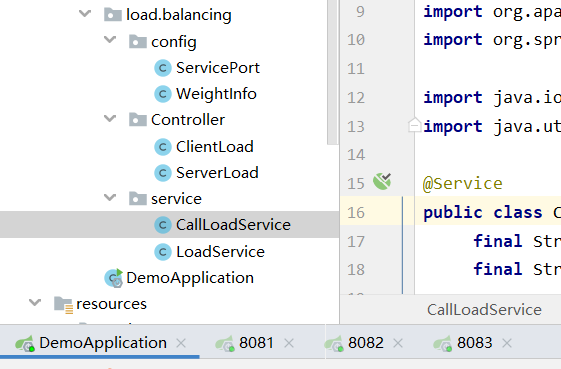The width and height of the screenshot is (561, 369).
Task: Click the ServerLoad class icon
Action: tap(163, 173)
